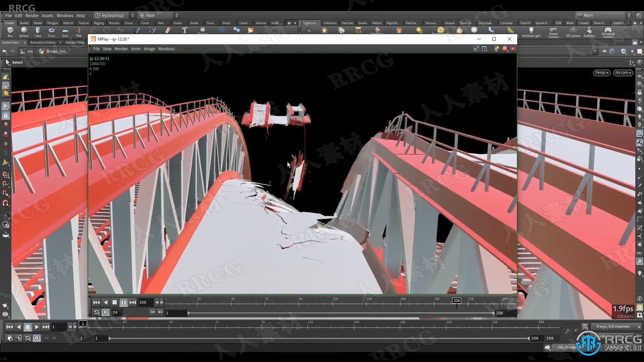
Task: Click play button on main timeline
Action: pyautogui.click(x=36, y=327)
